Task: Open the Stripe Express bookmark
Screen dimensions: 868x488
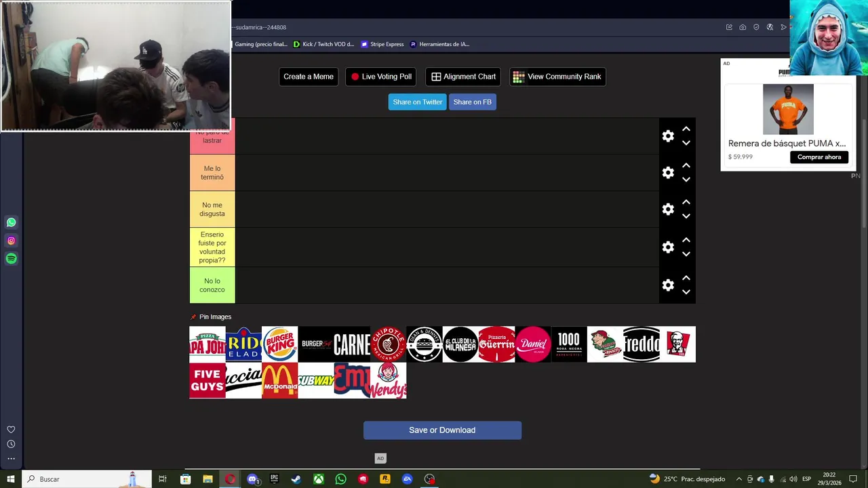Action: (382, 44)
